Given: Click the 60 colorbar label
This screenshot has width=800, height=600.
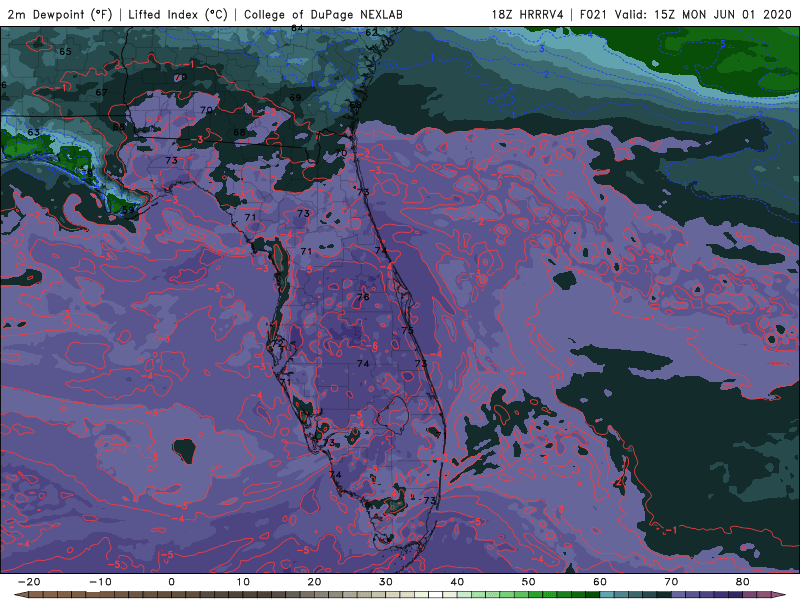Looking at the screenshot, I should point(600,582).
